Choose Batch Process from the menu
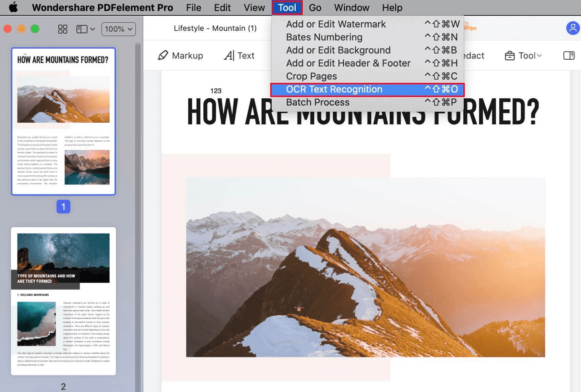Screen dimensions: 581x392 (318, 102)
